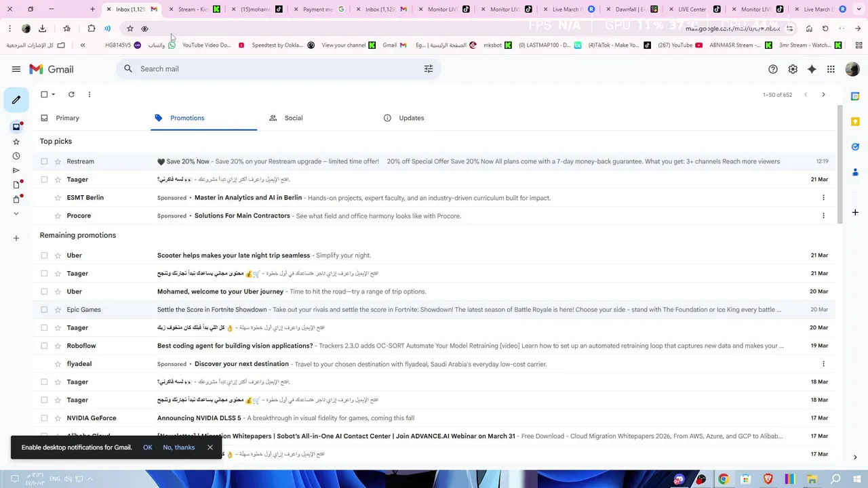Select the Restream email checkbox

pos(44,161)
